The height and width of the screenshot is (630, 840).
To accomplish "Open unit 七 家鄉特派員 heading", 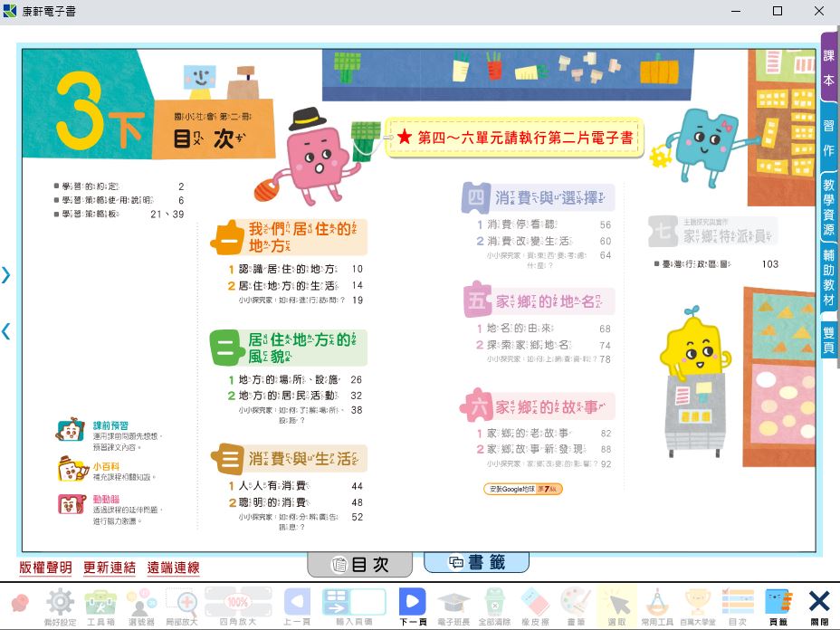I will pos(712,232).
